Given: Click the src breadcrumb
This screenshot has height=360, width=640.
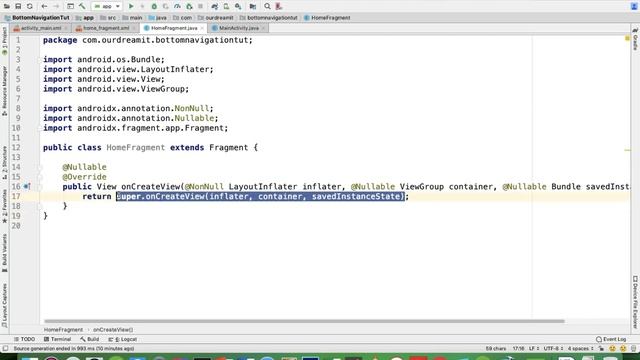Looking at the screenshot, I should click(108, 18).
